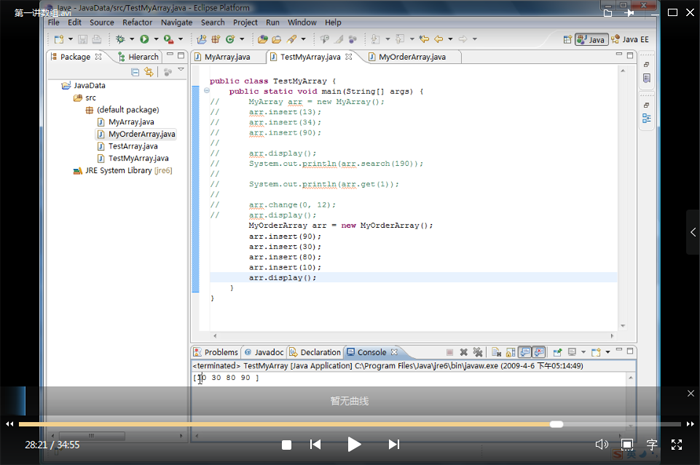Open the Source menu

(102, 22)
